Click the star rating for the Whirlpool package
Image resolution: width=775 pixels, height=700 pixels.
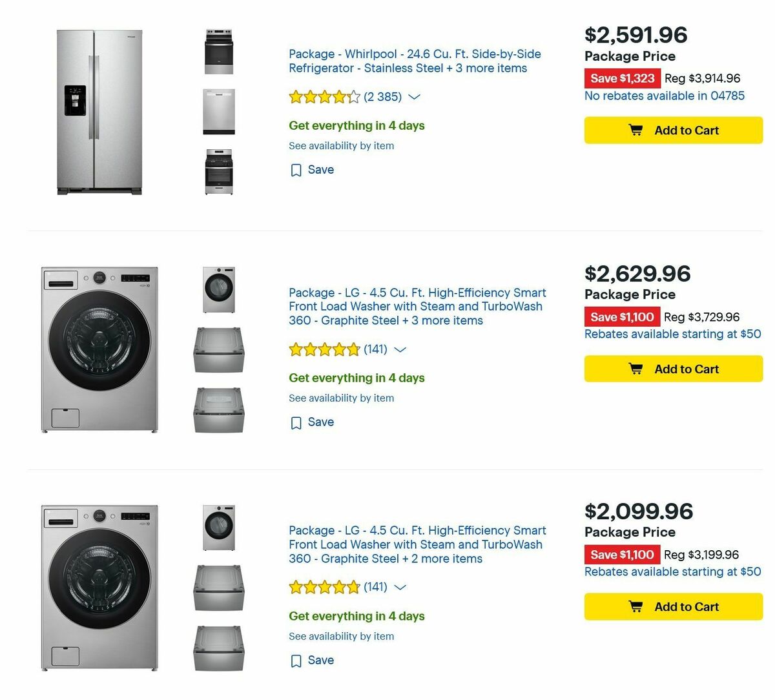(x=324, y=96)
